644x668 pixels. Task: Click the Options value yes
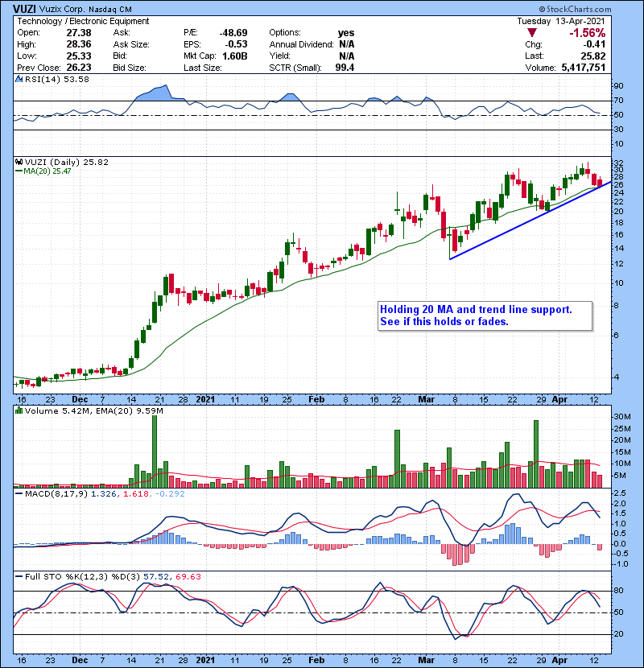coord(346,33)
